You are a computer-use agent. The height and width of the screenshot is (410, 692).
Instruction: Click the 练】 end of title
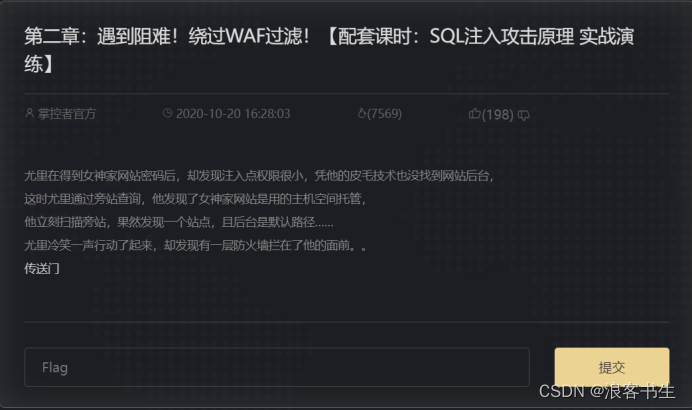(x=38, y=64)
